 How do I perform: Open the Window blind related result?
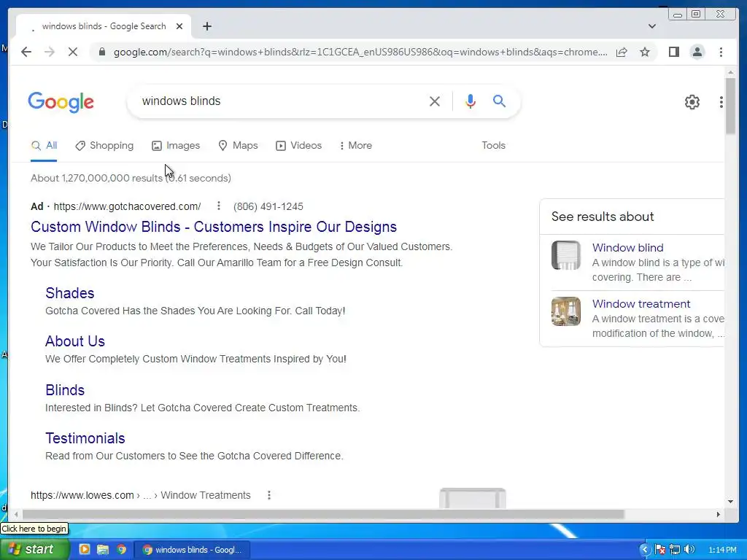click(x=627, y=248)
